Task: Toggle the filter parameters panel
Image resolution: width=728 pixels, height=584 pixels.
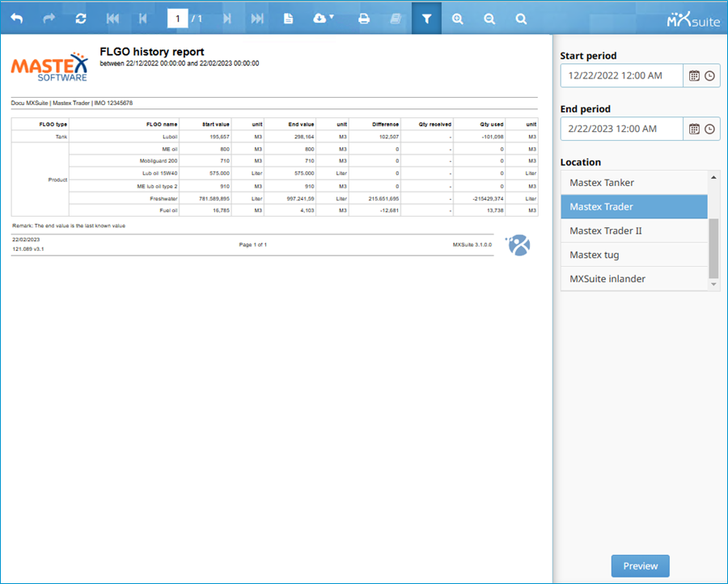Action: point(426,19)
